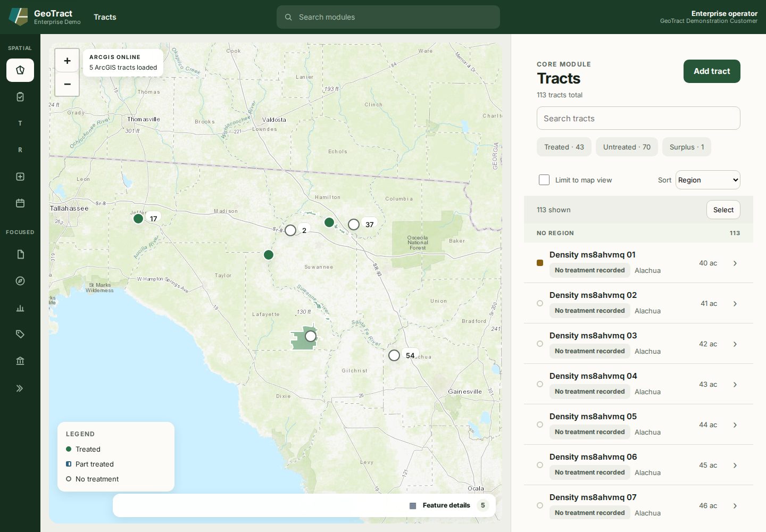Open Density ms8ahvmq 03 chevron
This screenshot has height=532, width=766.
tap(735, 344)
